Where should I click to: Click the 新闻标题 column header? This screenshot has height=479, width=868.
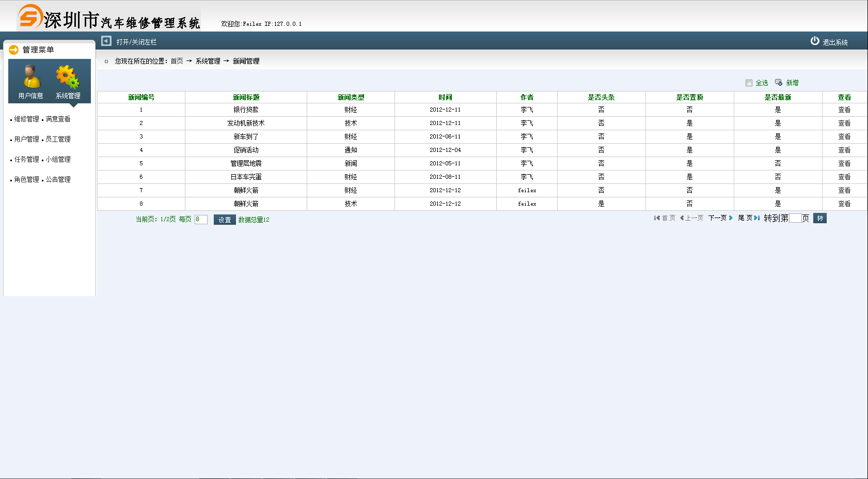point(246,97)
